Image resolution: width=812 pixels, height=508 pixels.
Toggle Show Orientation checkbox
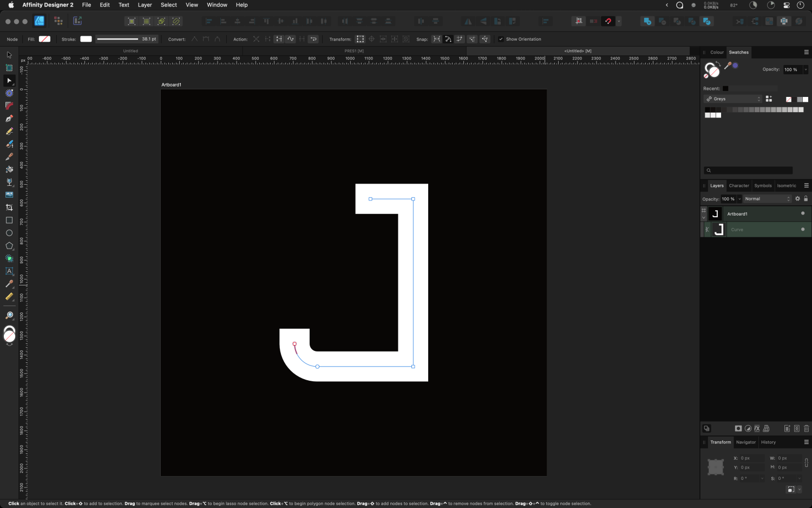pos(501,39)
